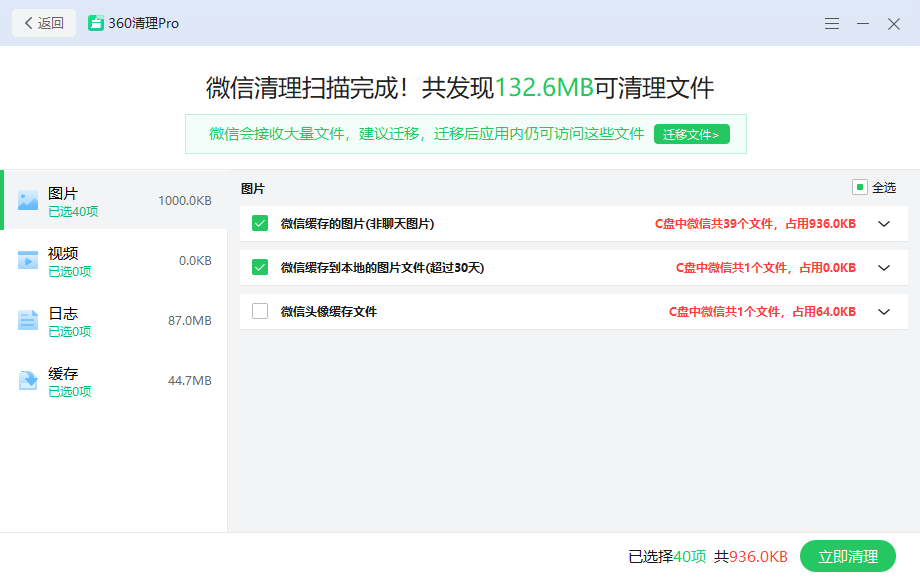Screen dimensions: 920x580
Task: Go back with the 返回 button
Action: 44,23
